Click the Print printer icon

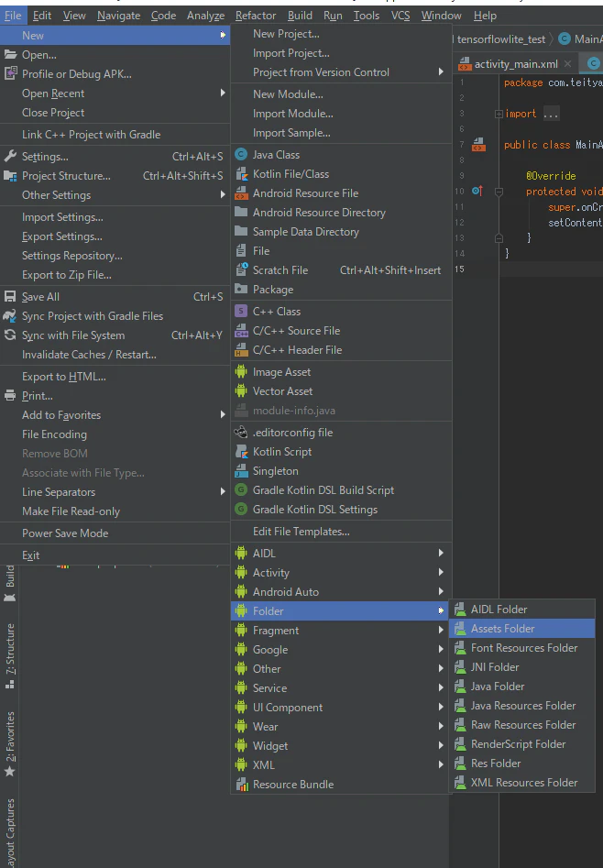coord(10,396)
